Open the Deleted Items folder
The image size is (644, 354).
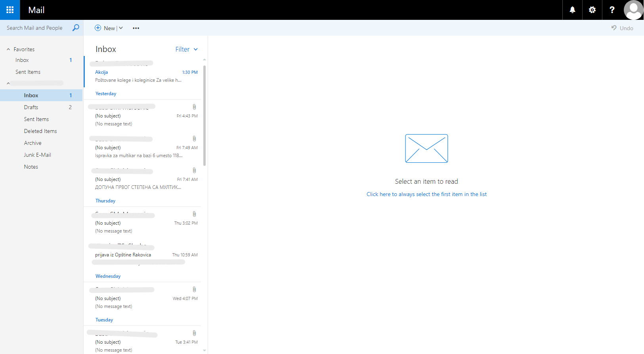tap(41, 131)
